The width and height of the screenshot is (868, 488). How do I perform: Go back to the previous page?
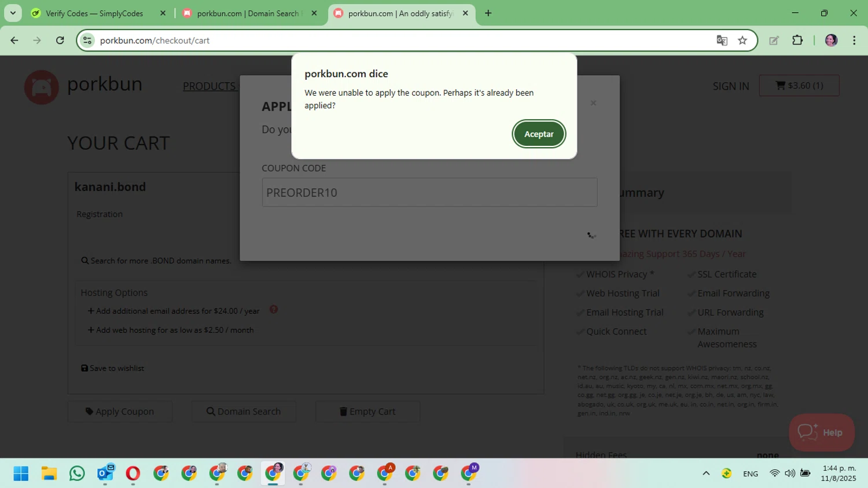point(14,41)
